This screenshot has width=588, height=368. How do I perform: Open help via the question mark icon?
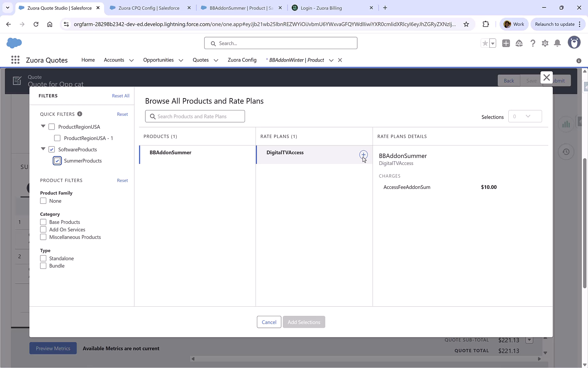pos(533,43)
